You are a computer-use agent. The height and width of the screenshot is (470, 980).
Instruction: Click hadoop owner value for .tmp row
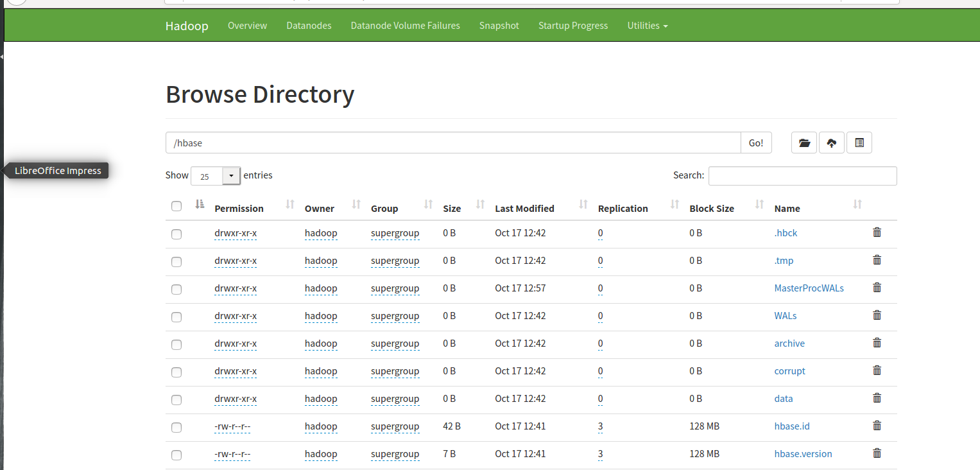[321, 261]
